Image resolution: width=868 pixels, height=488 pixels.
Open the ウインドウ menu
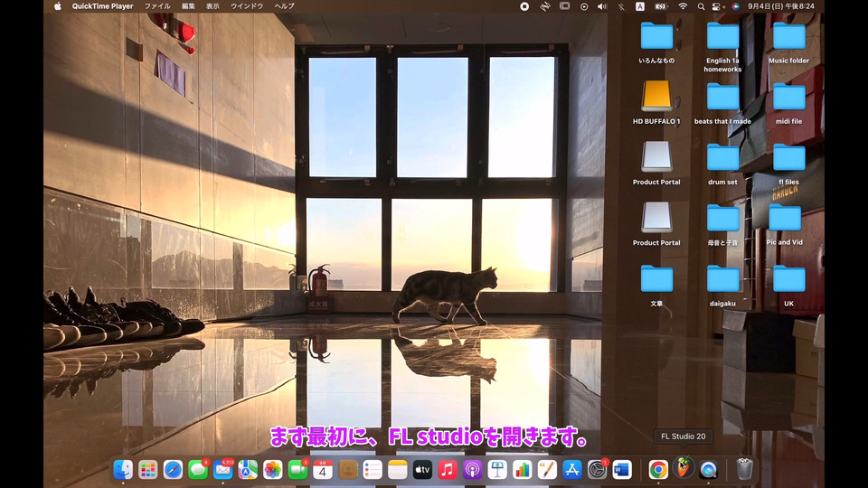(x=247, y=6)
